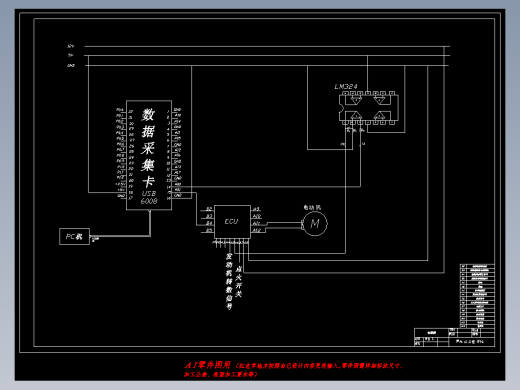Click the GND rail label at left
This screenshot has width=520, height=390.
point(71,65)
